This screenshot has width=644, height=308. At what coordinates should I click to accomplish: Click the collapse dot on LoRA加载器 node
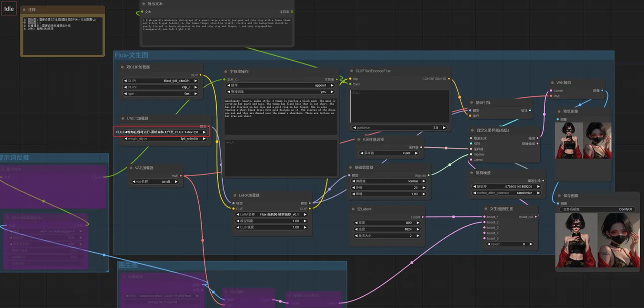(x=235, y=195)
